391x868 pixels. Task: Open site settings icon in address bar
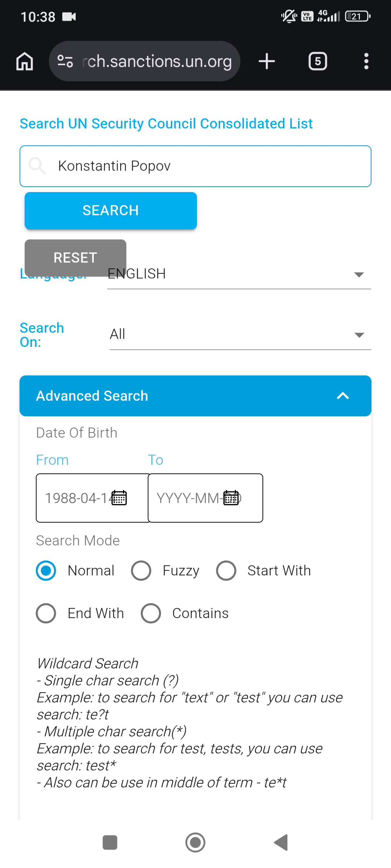(x=65, y=61)
